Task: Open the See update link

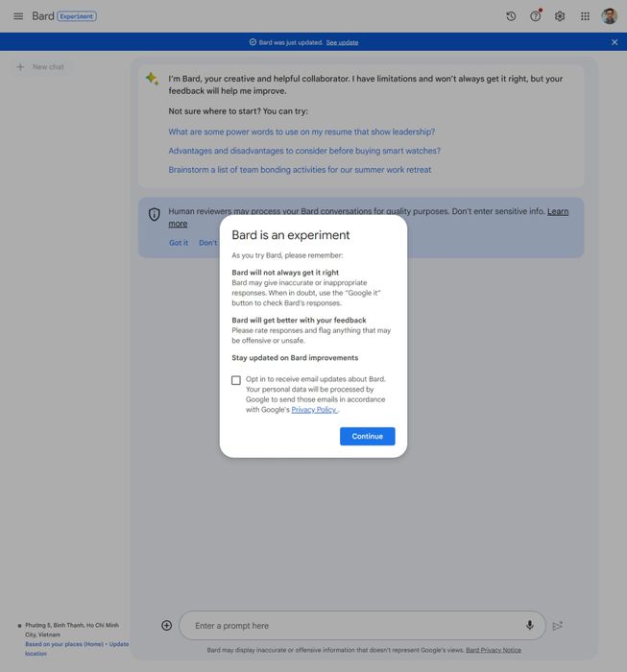Action: (x=342, y=42)
